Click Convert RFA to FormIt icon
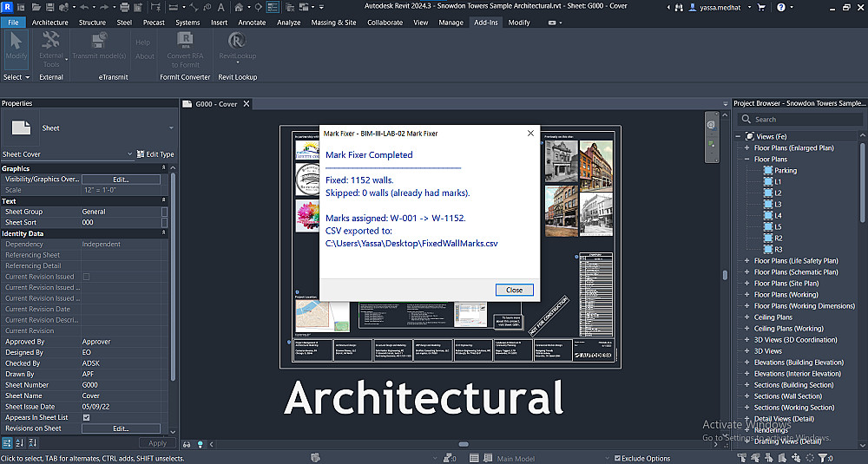This screenshot has height=464, width=868. pos(185,49)
